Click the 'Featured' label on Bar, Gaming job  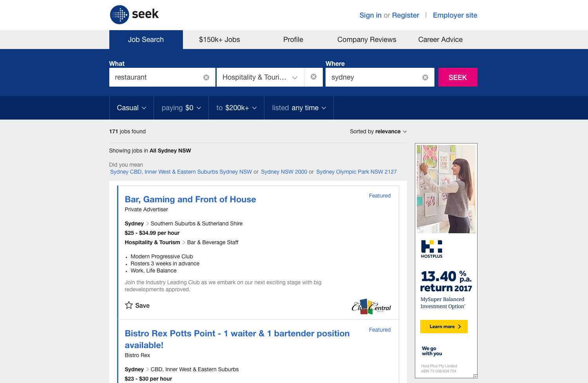click(x=380, y=196)
